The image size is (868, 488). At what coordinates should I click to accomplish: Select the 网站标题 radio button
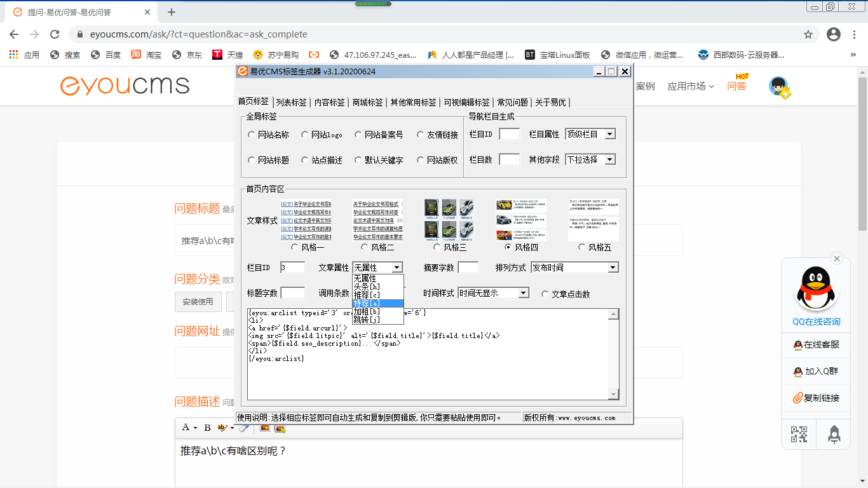[x=252, y=160]
